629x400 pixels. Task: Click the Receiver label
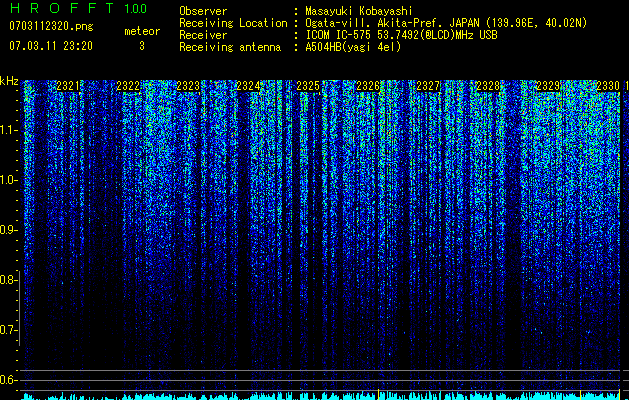[x=203, y=35]
